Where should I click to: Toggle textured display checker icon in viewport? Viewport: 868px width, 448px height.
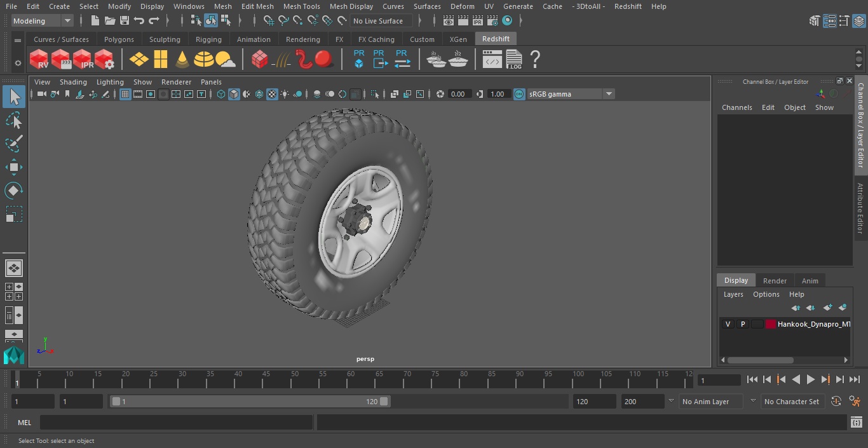coord(272,94)
